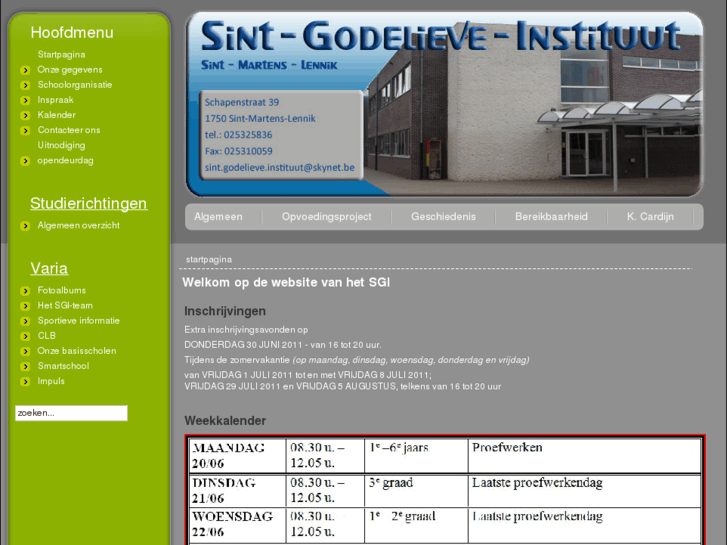The width and height of the screenshot is (727, 545).
Task: Click the Schapenstraat 39 address line
Action: pyautogui.click(x=242, y=103)
